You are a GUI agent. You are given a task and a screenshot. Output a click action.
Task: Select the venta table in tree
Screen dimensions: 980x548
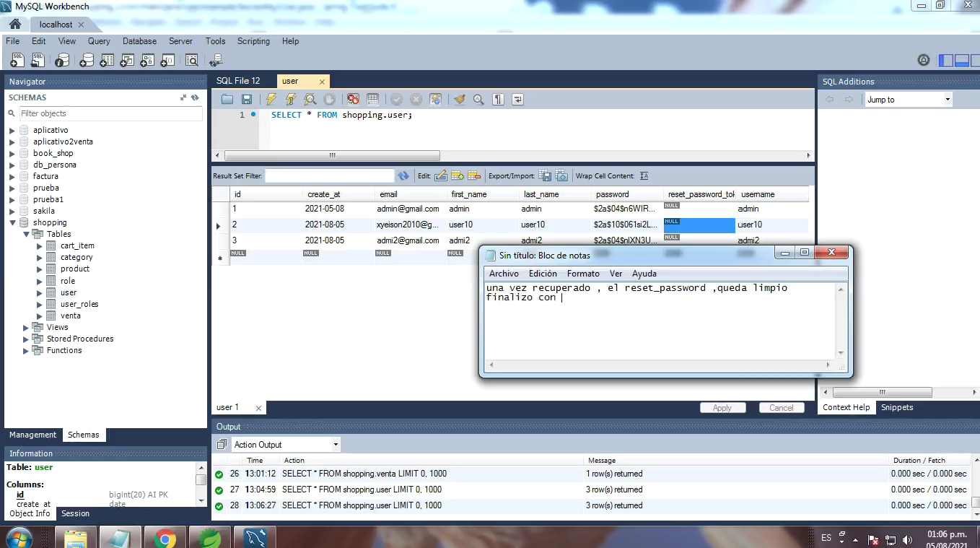70,316
